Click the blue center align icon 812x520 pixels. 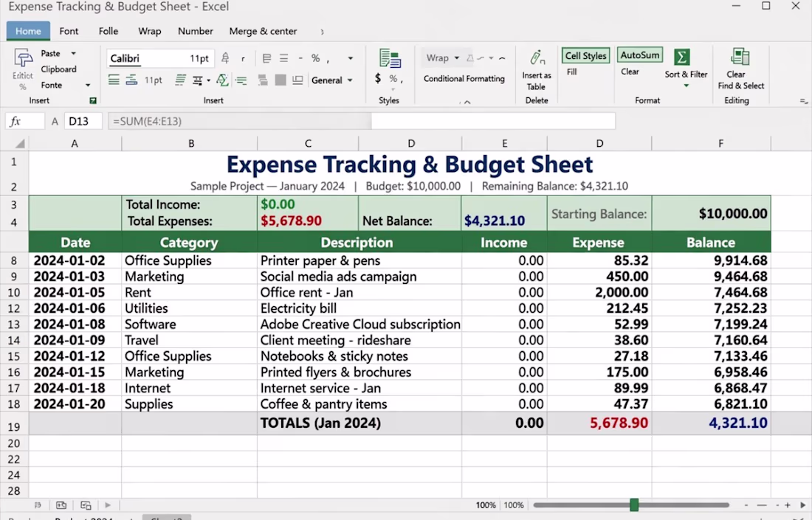(x=131, y=80)
